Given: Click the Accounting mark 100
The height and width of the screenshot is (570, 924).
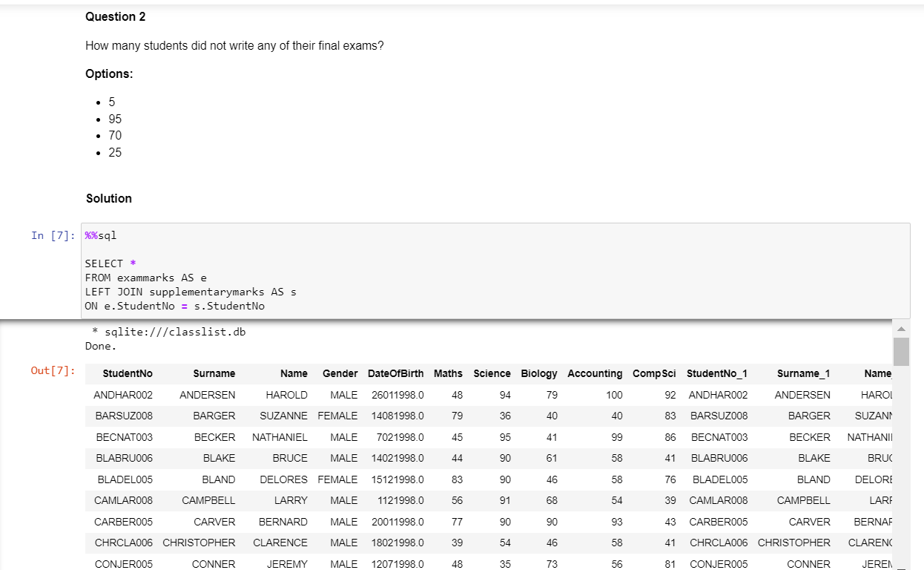Looking at the screenshot, I should click(x=614, y=395).
